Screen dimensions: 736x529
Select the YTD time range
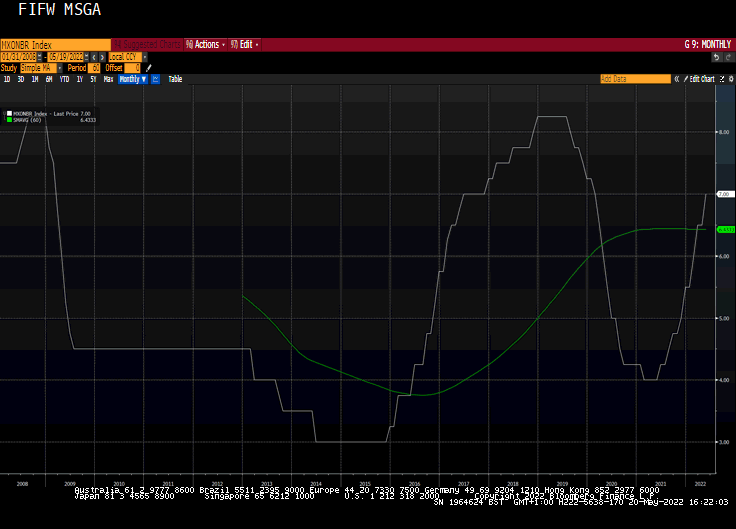point(64,79)
